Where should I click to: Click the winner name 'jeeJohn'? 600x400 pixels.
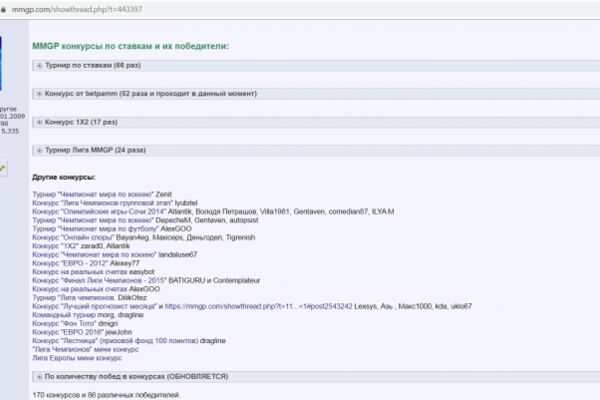[x=119, y=332]
